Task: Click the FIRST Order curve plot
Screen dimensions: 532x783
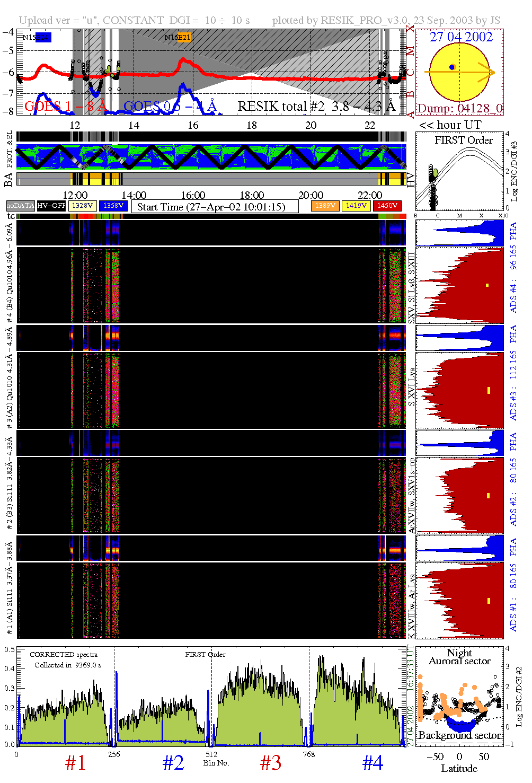Action: (x=459, y=171)
